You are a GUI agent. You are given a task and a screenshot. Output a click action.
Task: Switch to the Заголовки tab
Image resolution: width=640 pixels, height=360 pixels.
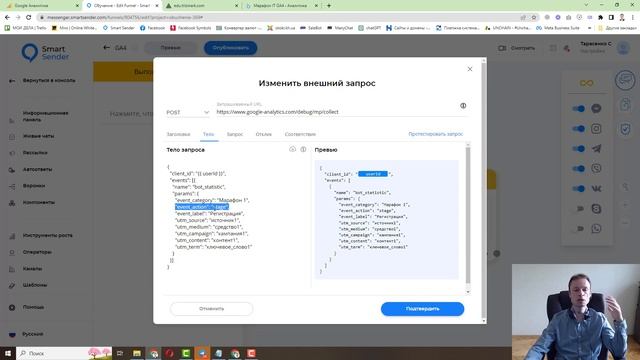pos(178,134)
